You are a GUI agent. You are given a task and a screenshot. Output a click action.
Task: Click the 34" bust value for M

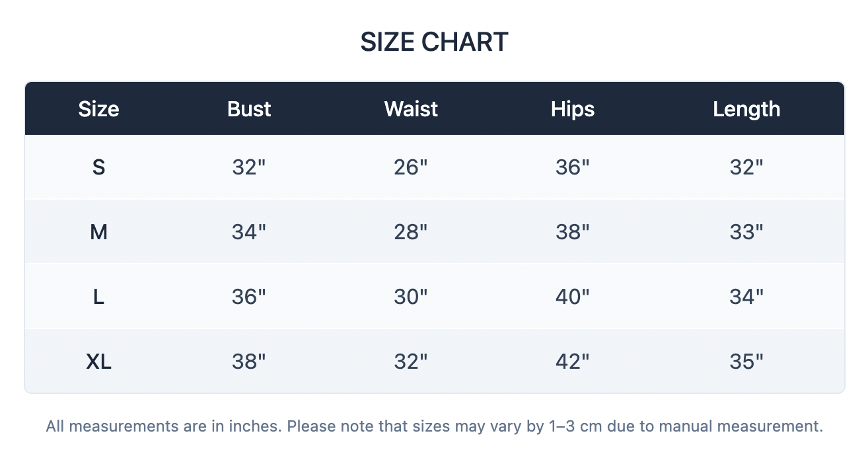click(249, 232)
